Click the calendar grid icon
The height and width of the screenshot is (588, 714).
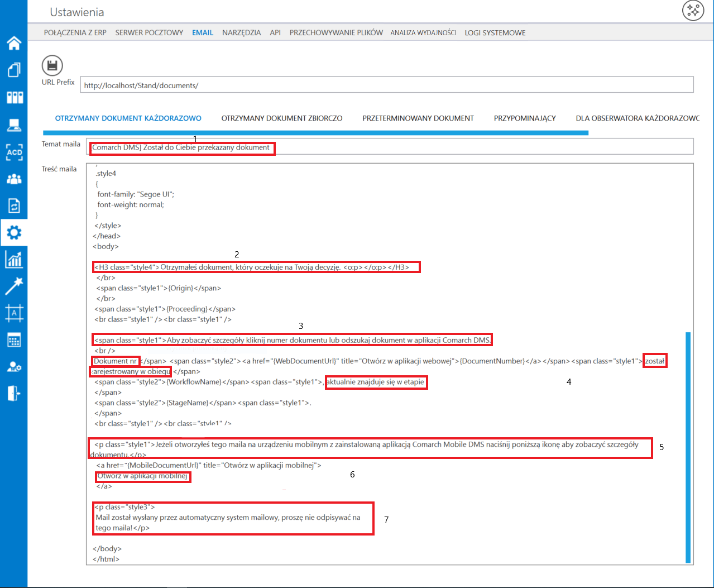click(x=14, y=340)
